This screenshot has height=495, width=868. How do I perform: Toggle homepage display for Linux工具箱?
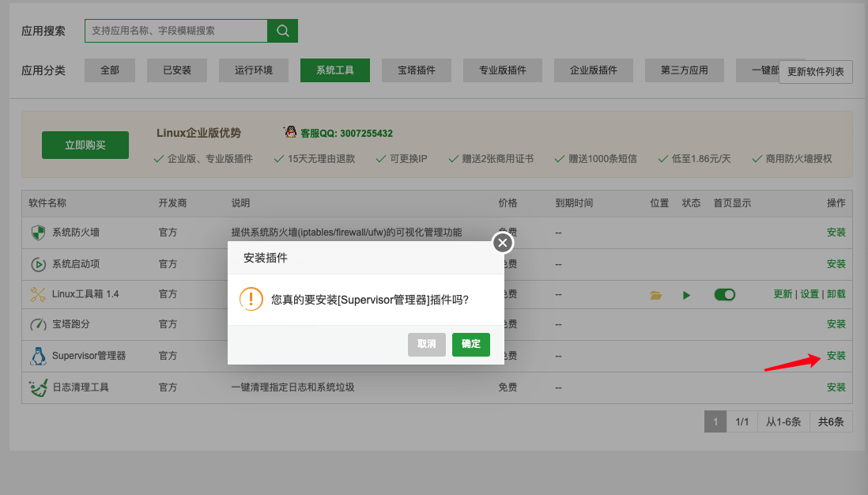point(725,294)
